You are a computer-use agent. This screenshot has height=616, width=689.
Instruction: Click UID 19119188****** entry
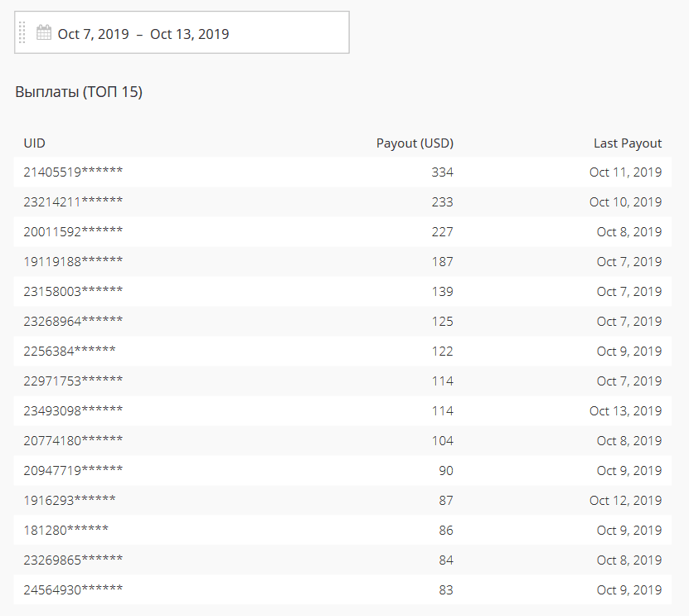point(73,261)
